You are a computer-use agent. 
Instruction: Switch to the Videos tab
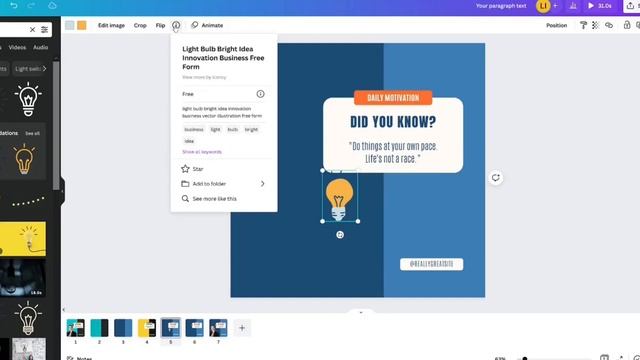(17, 47)
